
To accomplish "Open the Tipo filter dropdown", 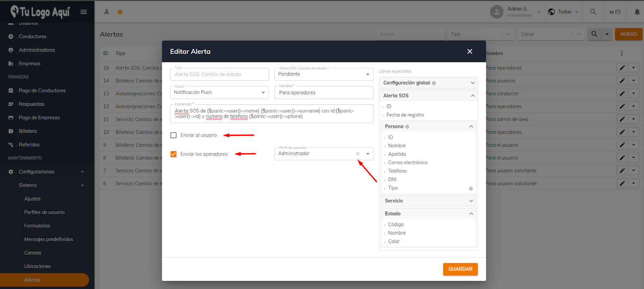I will click(481, 34).
